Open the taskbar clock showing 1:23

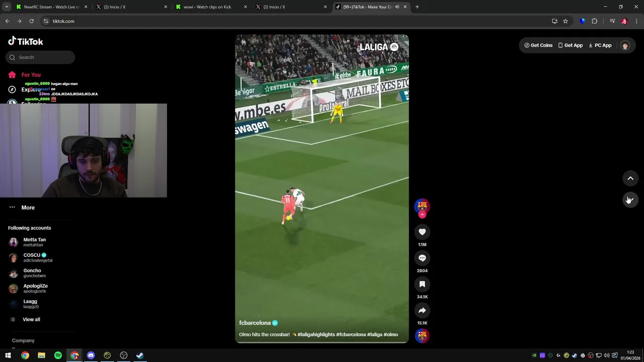(x=630, y=355)
